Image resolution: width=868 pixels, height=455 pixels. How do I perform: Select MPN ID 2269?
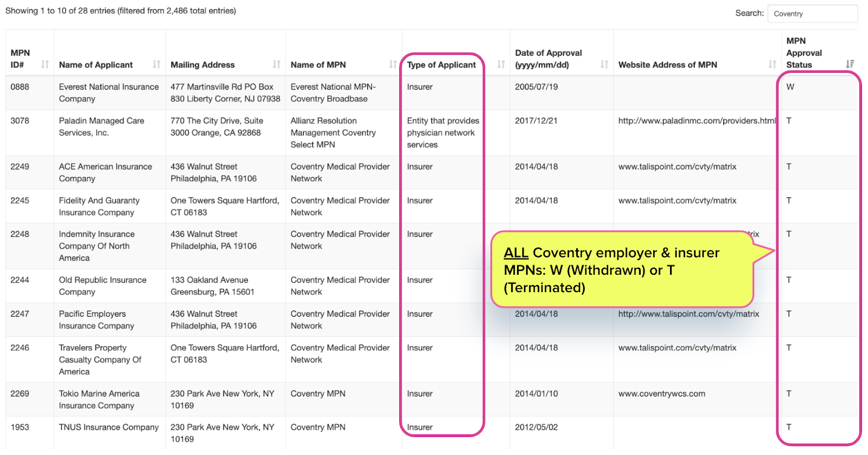[20, 394]
